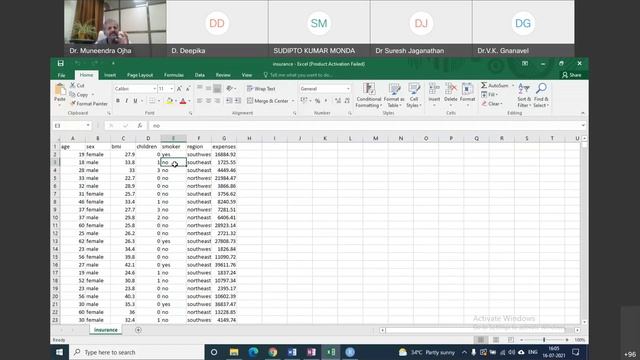Apply the yellow fill color

pyautogui.click(x=169, y=101)
